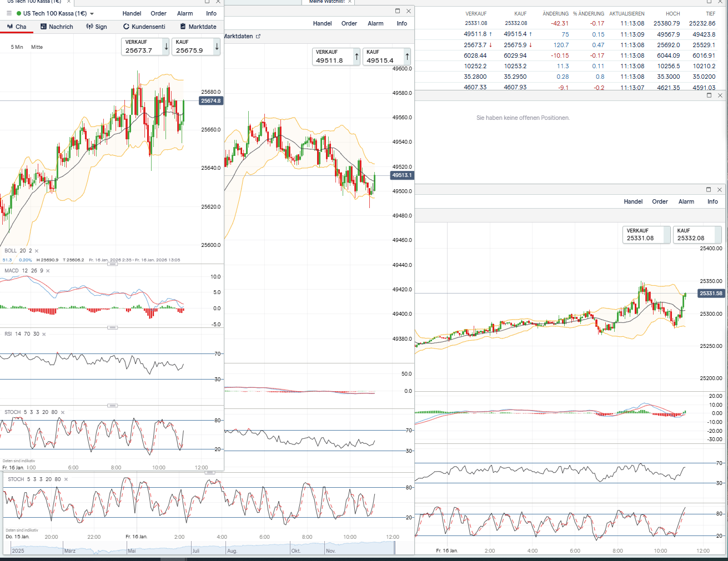Image resolution: width=728 pixels, height=561 pixels.
Task: Click KAUF 49515.4 buy button
Action: tap(386, 57)
